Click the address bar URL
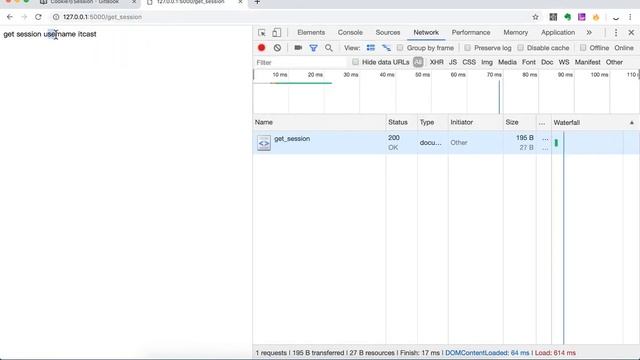 102,17
